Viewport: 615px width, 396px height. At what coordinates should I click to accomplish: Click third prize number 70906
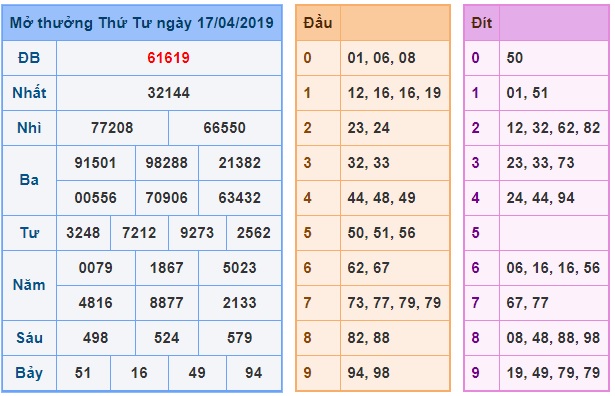(167, 198)
